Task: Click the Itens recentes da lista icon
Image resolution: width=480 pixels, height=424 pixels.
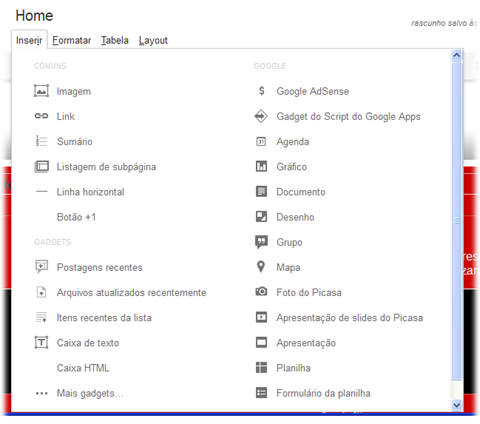Action: point(41,317)
